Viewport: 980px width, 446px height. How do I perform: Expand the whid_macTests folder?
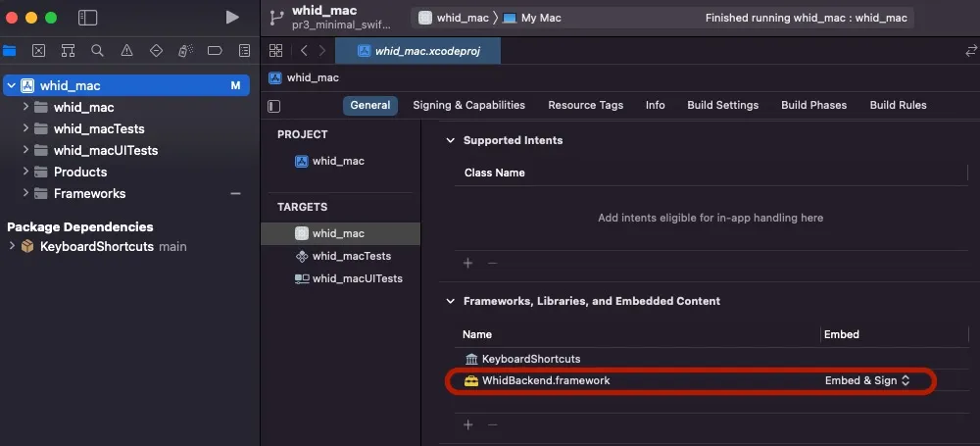[x=25, y=128]
